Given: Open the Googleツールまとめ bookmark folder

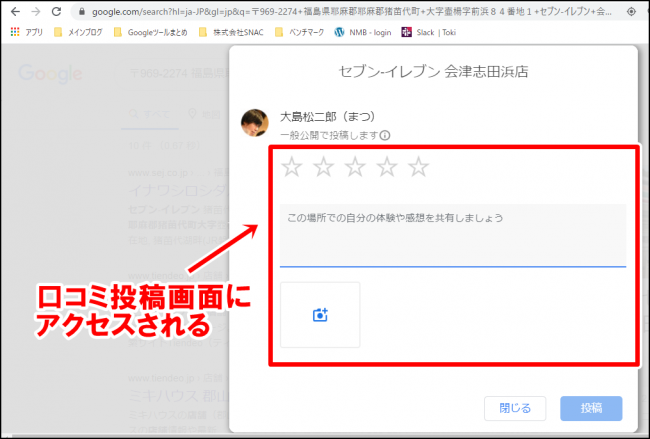Looking at the screenshot, I should [150, 32].
